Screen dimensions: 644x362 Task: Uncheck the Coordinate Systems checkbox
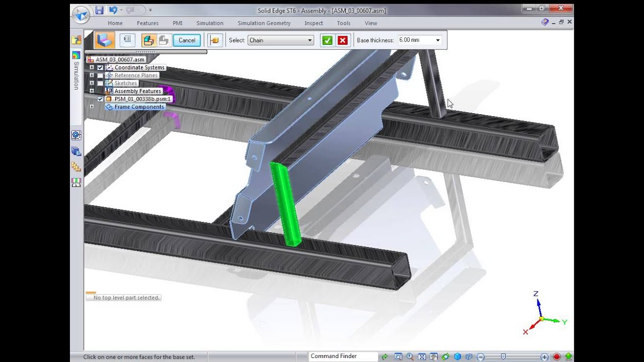click(100, 67)
